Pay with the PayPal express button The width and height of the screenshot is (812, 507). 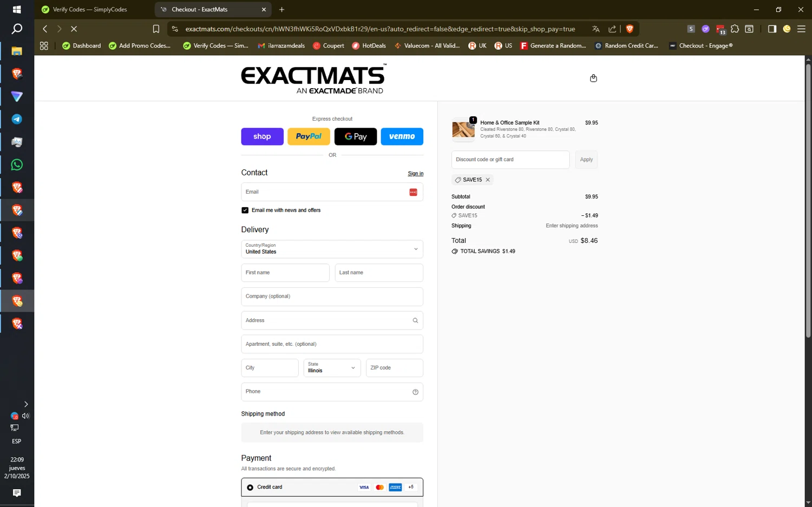point(309,136)
